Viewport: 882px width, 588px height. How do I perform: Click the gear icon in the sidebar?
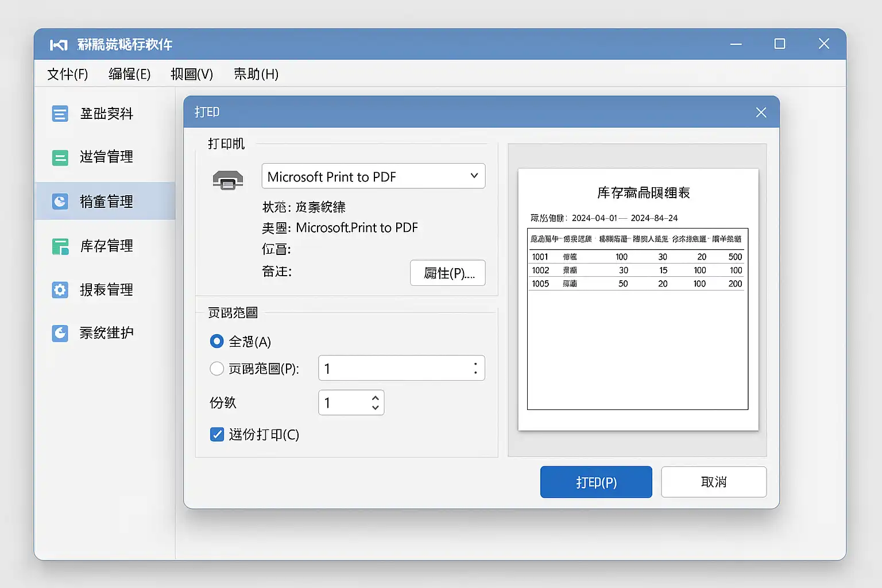60,290
